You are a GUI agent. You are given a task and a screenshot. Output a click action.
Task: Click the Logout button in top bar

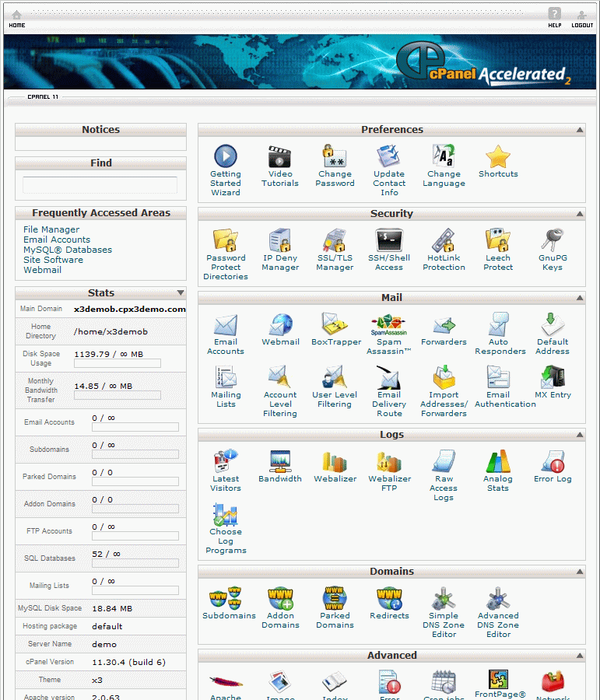point(582,19)
